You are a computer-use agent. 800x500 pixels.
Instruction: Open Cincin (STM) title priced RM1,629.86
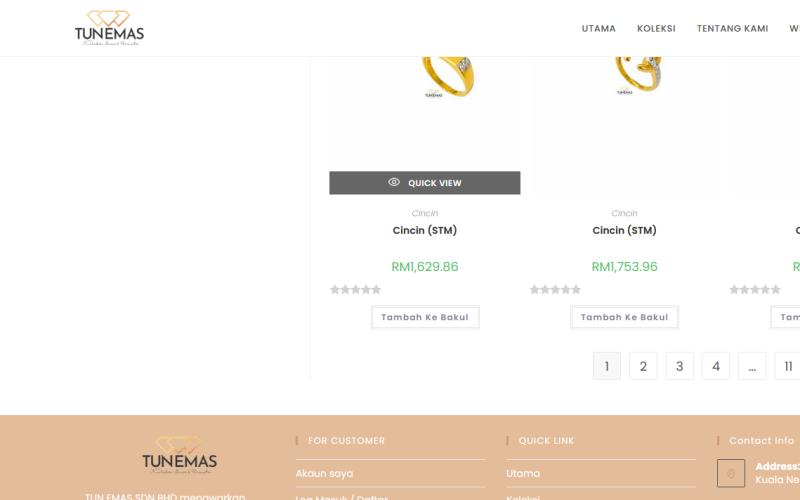click(x=424, y=230)
